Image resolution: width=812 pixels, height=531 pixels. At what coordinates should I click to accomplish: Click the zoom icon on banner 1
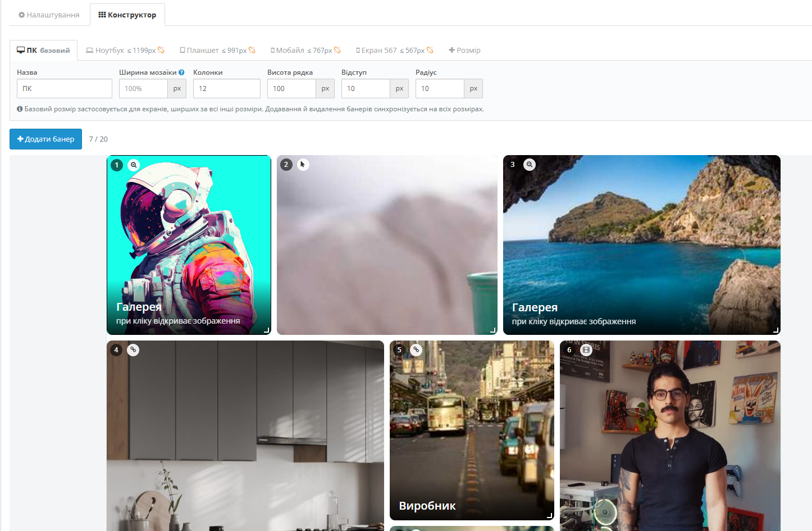click(x=134, y=165)
